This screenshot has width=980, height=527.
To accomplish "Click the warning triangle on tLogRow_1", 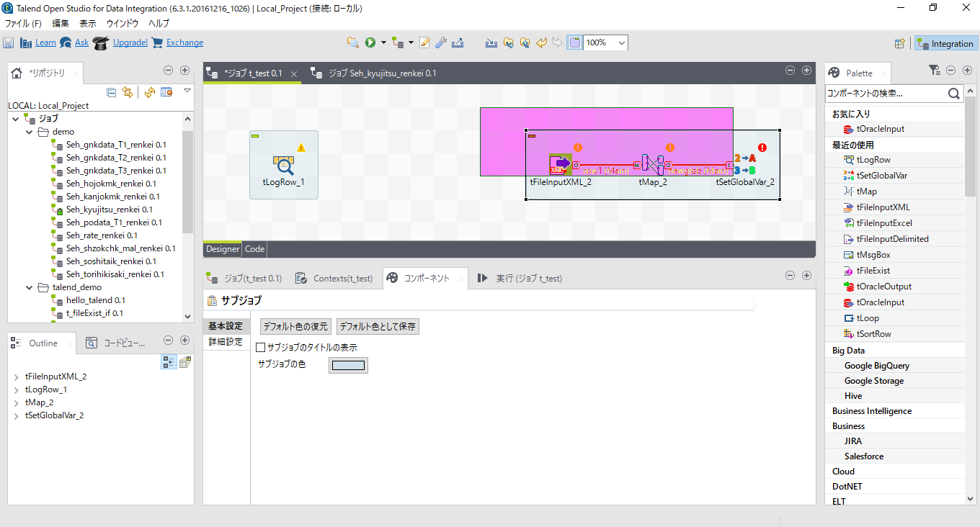I will (301, 148).
